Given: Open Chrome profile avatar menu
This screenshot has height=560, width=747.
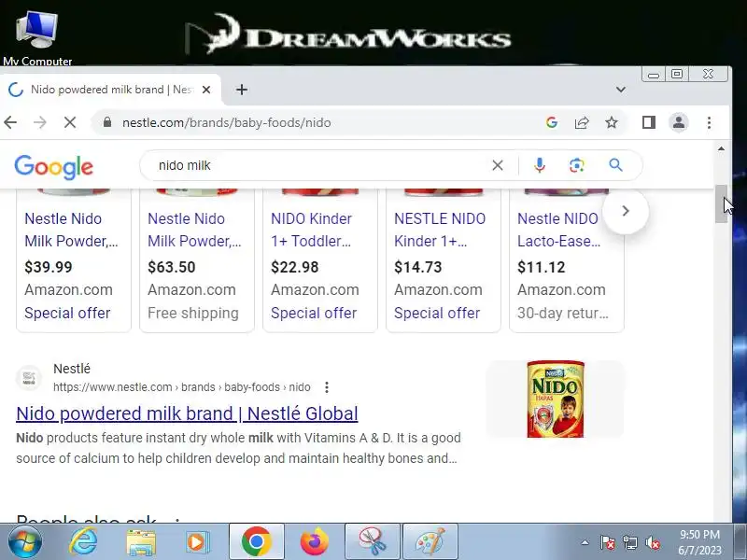Looking at the screenshot, I should (679, 123).
